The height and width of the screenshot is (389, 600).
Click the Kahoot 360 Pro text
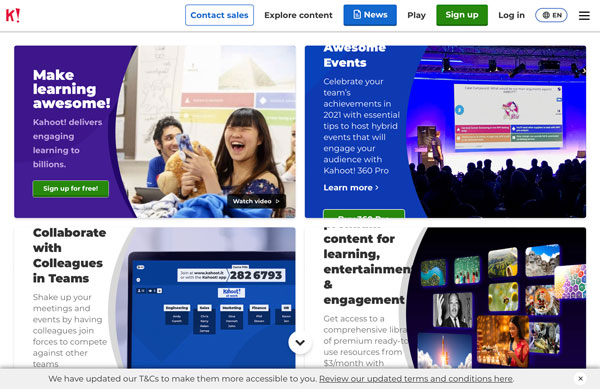pos(356,171)
